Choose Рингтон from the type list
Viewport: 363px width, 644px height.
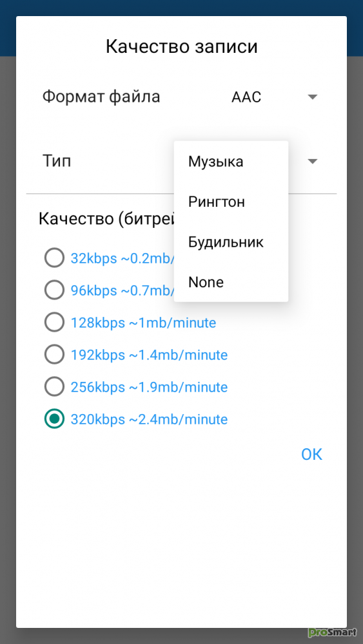click(231, 202)
